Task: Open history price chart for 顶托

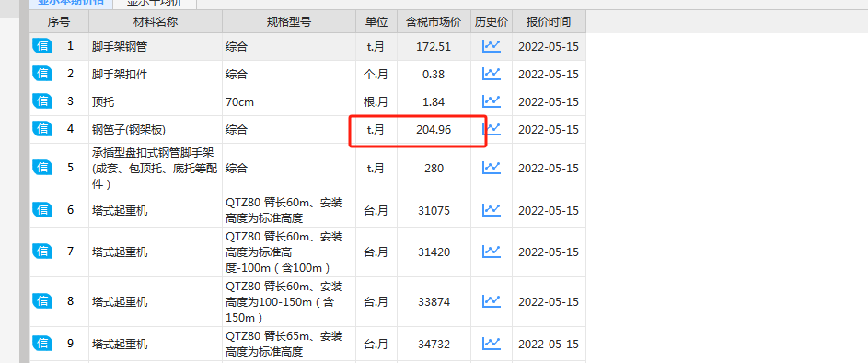Action: coord(491,101)
